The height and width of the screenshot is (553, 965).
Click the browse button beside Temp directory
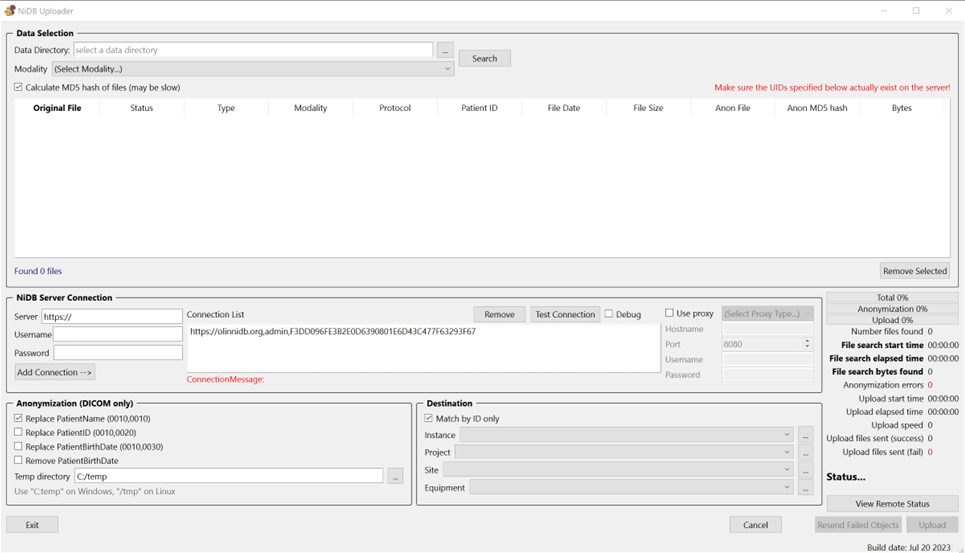click(395, 476)
